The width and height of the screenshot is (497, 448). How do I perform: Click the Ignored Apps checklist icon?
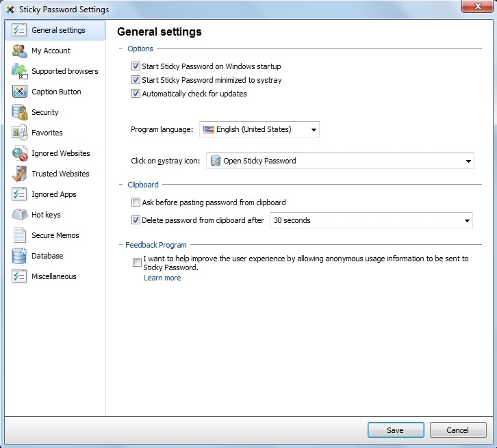click(x=19, y=194)
